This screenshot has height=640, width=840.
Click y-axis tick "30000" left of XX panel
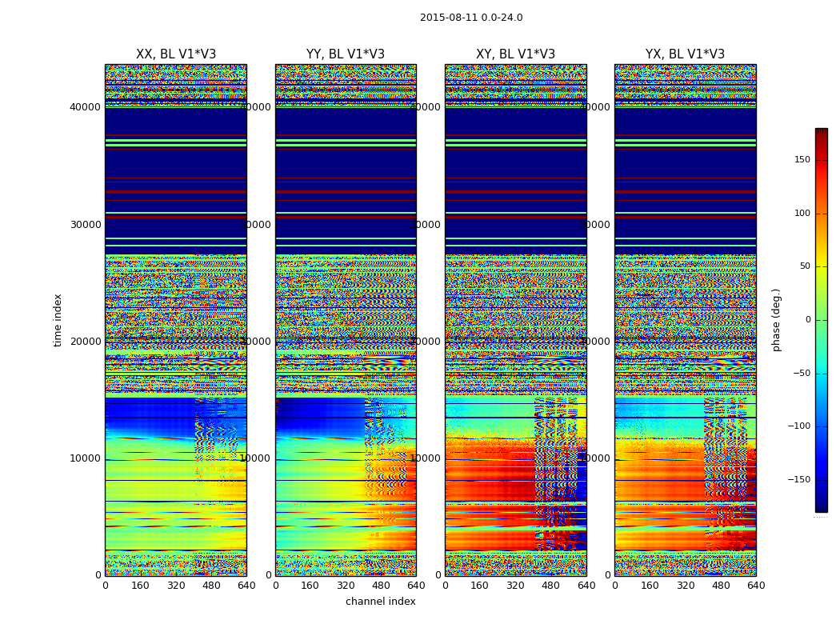coord(86,224)
